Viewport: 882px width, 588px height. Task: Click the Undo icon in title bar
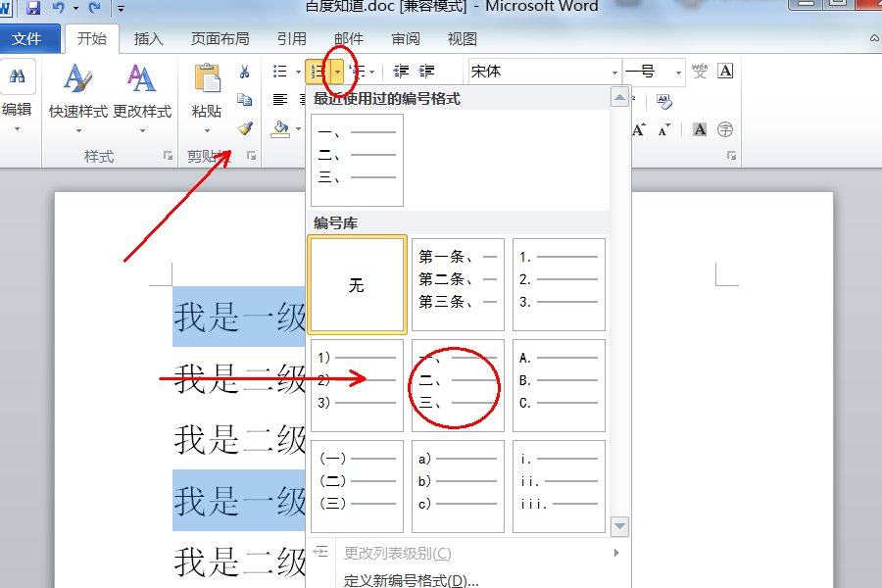tap(59, 7)
